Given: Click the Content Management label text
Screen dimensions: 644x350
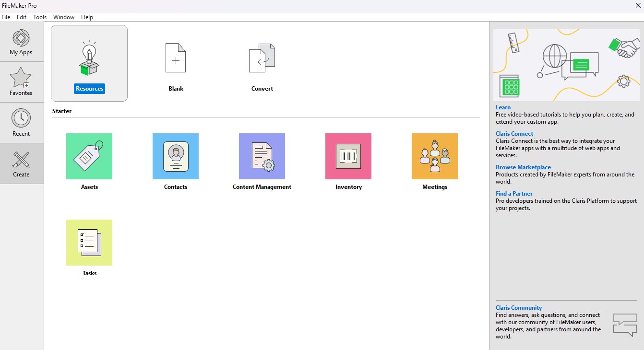Looking at the screenshot, I should (262, 187).
